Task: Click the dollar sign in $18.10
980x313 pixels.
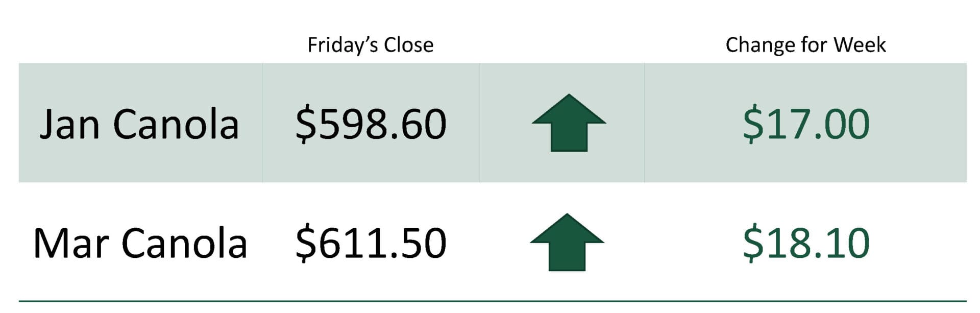Action: coord(753,243)
